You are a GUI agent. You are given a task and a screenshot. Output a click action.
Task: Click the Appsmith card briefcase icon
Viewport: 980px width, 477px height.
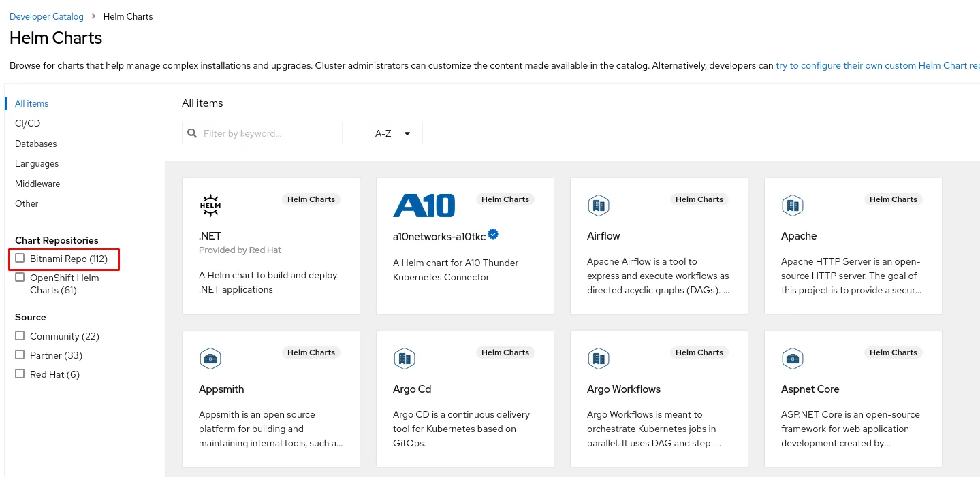(210, 358)
